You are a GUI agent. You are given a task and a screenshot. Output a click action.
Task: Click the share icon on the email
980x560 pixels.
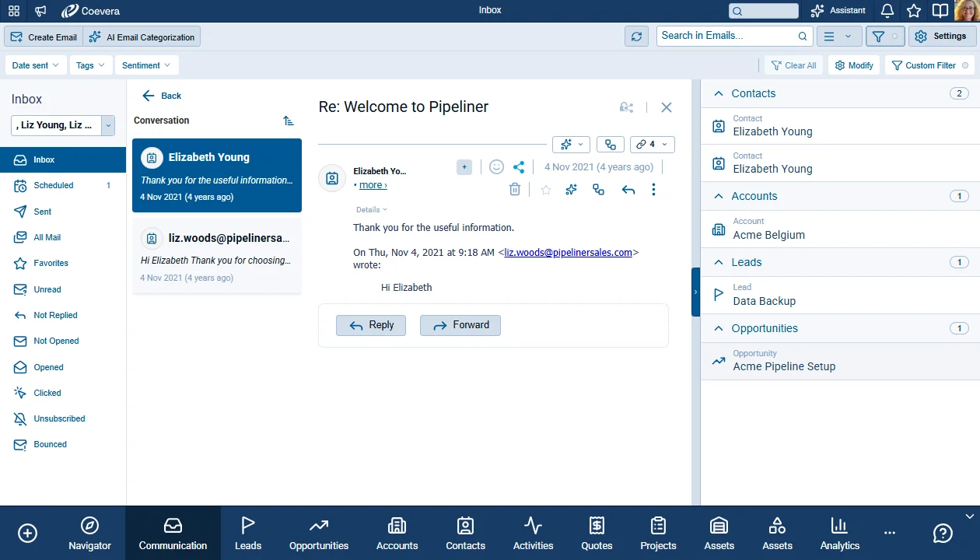tap(519, 166)
